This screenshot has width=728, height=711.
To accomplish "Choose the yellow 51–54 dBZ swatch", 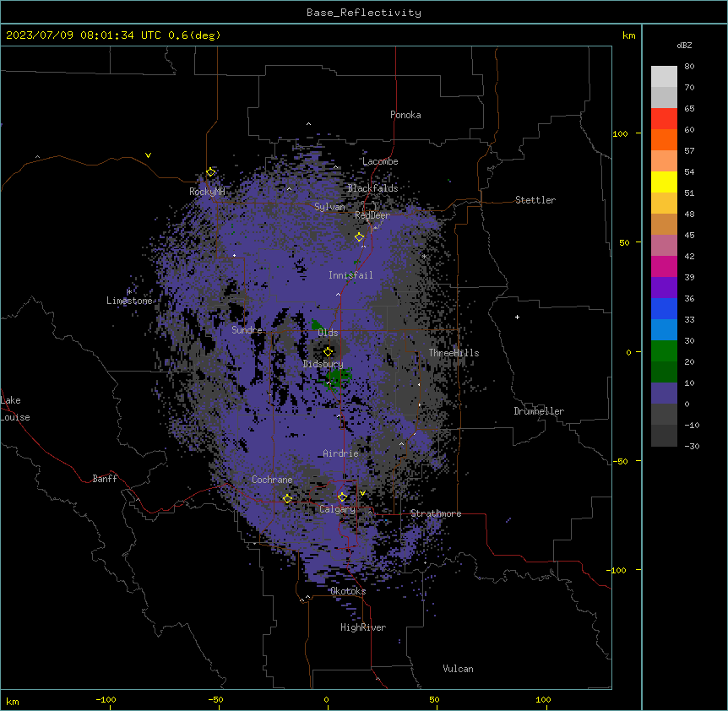I will click(664, 182).
